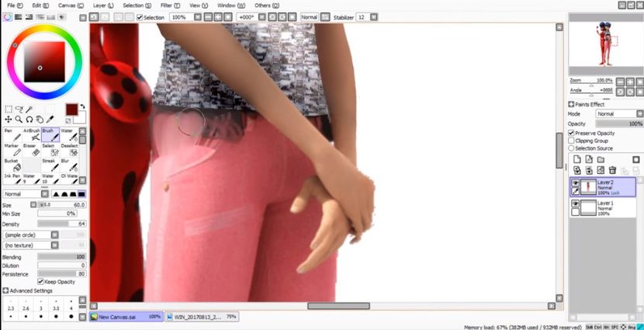Choose the Deselect pen tool

[69, 150]
